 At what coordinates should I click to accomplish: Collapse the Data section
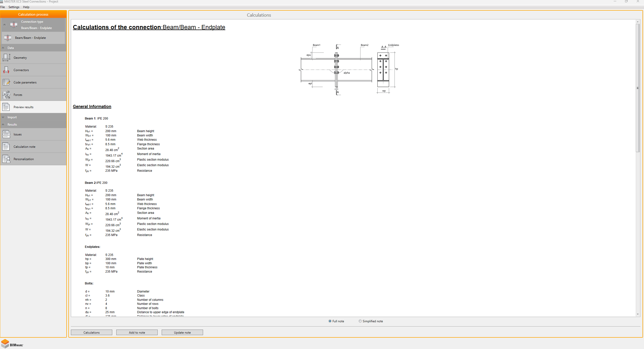[3, 48]
